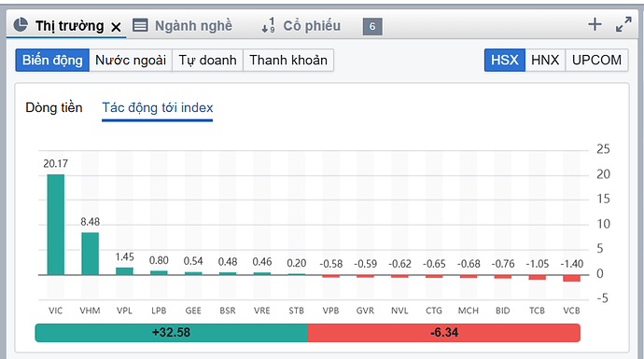
Task: Open Dòng tiền chart tab
Action: [x=54, y=107]
